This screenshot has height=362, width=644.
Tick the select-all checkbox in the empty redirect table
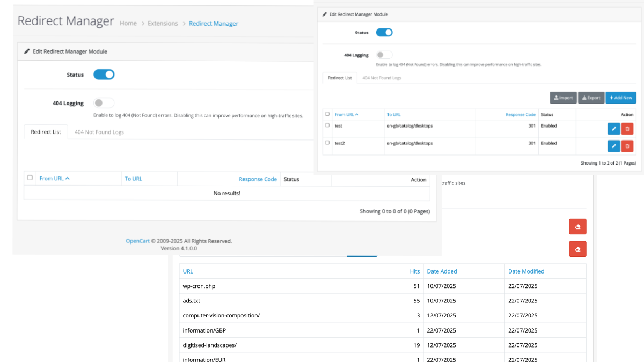pos(30,178)
